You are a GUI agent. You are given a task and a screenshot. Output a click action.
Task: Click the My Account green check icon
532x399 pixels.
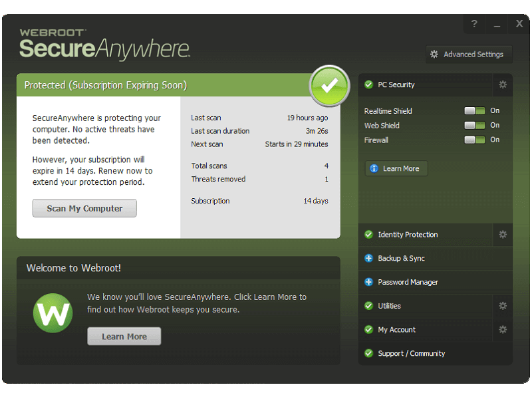(368, 329)
